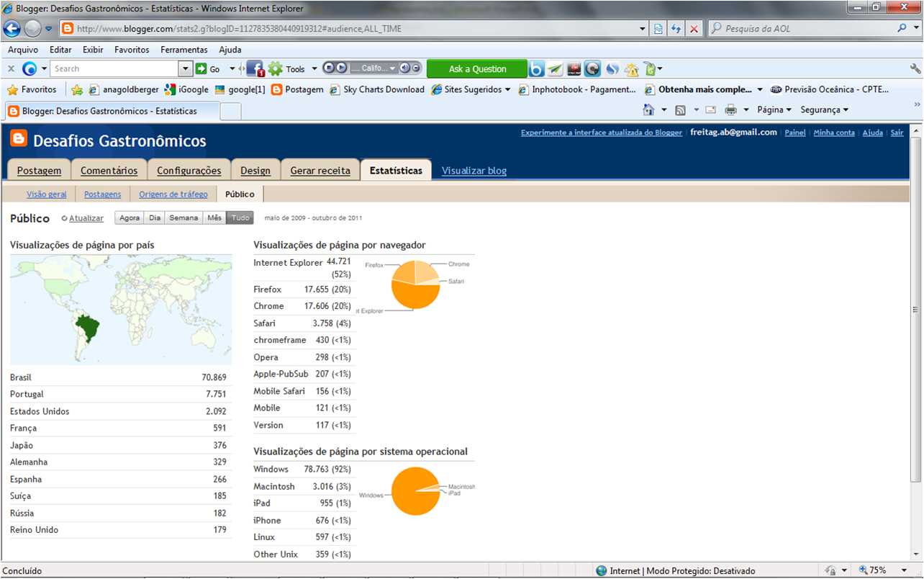Screen dimensions: 924x579
Task: Click the green Go arrow button
Action: (201, 69)
